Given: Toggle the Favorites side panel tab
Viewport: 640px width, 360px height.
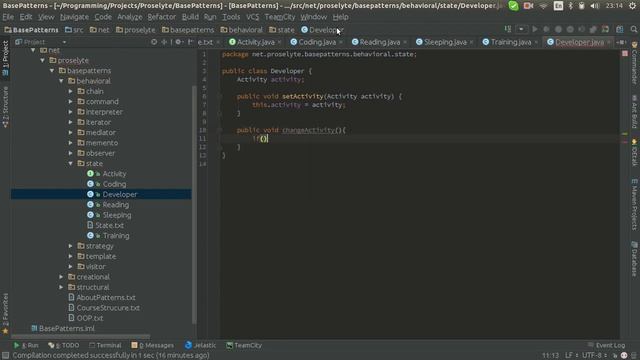Looking at the screenshot, I should tap(5, 313).
